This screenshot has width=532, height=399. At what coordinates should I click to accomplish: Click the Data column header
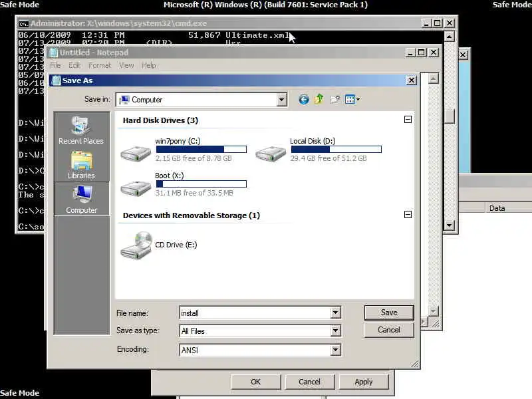(x=509, y=208)
